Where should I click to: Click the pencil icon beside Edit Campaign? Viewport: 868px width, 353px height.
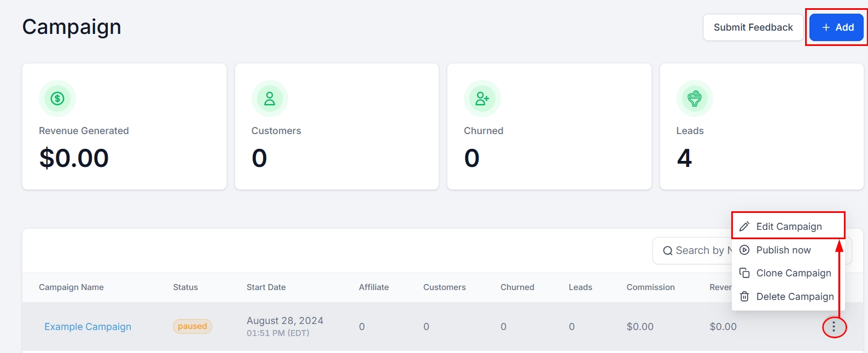point(744,227)
